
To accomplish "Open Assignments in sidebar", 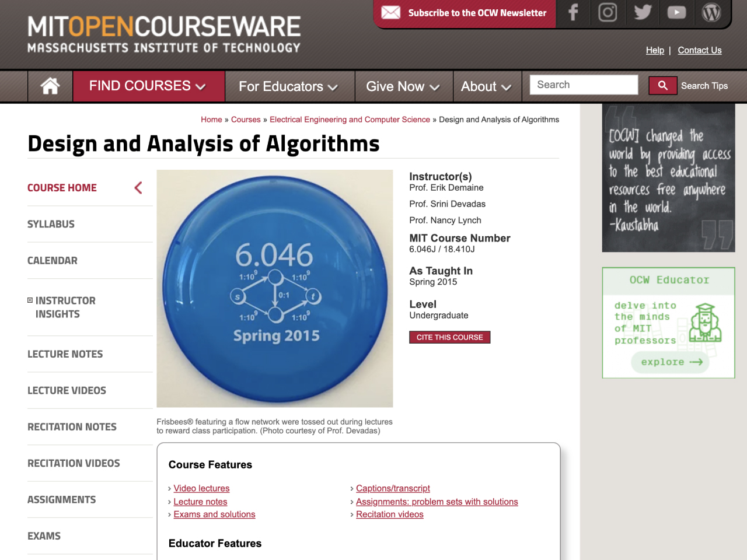I will coord(61,500).
